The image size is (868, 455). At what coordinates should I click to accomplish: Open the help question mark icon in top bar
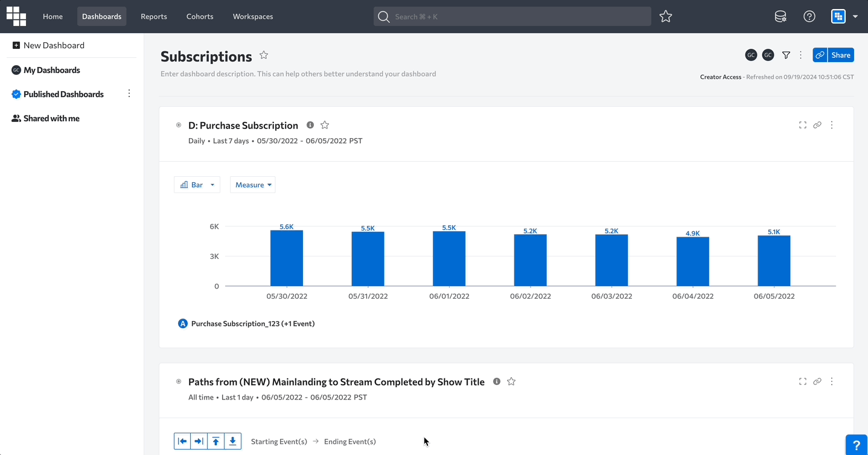809,17
